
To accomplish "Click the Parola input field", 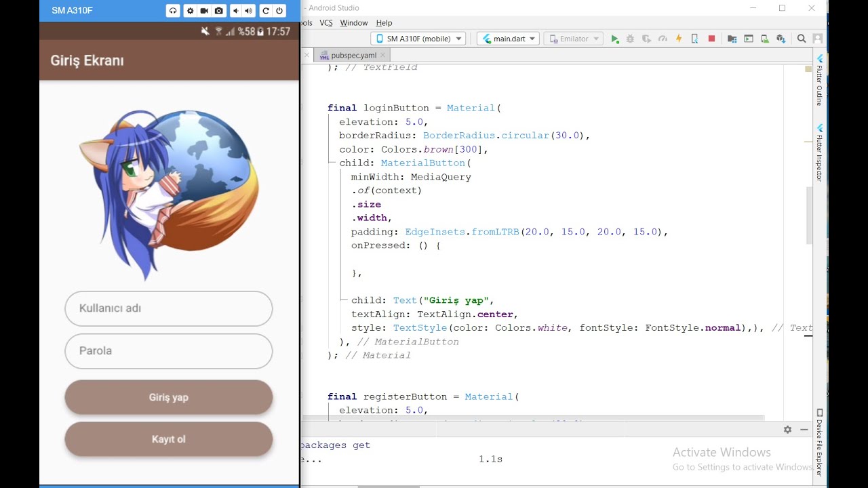I will [169, 351].
